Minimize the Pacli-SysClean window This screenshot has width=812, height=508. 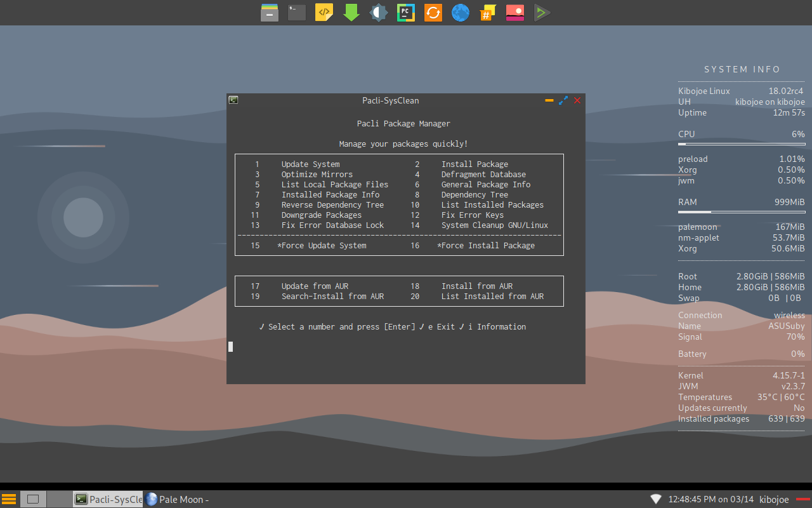click(549, 100)
